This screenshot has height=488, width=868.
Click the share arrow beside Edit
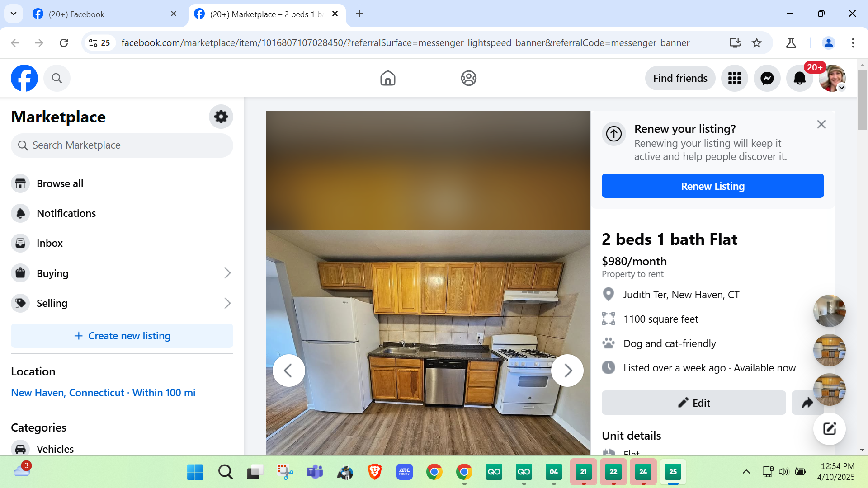[807, 403]
